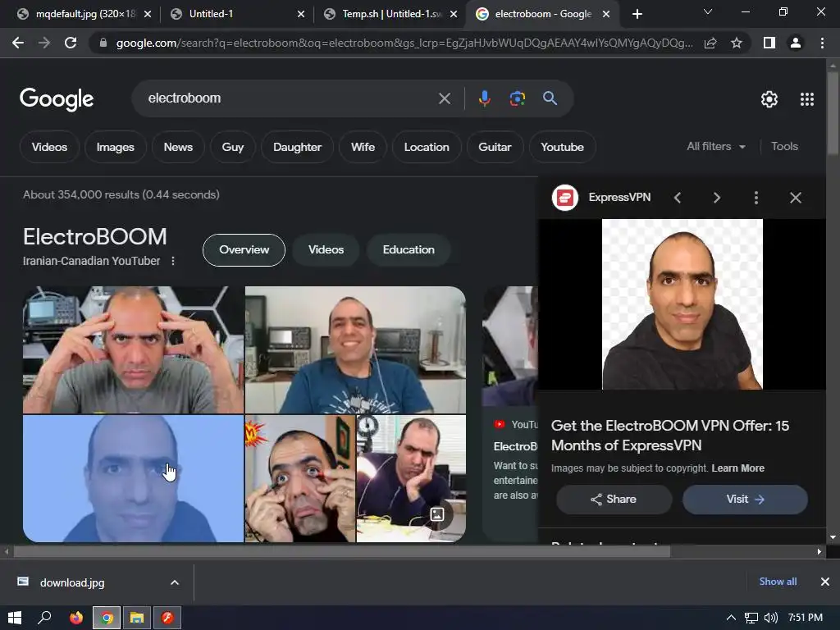840x630 pixels.
Task: Open Google quick settings gear
Action: [769, 99]
